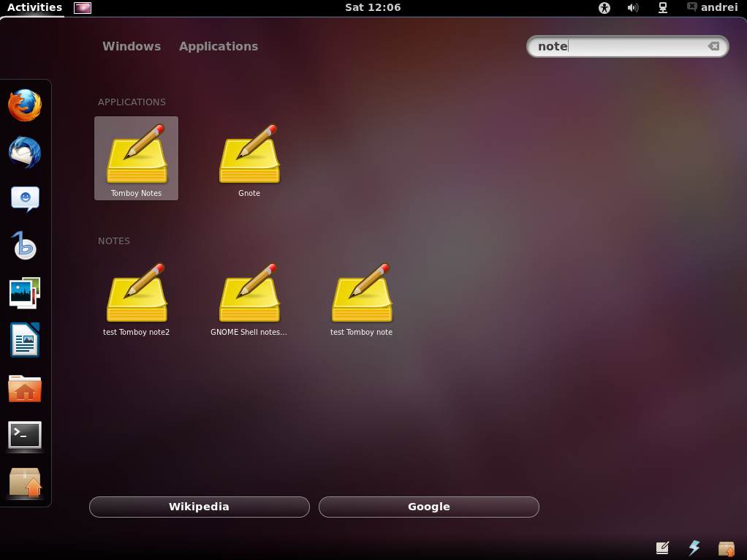Click the Tomboy tray icon
Image resolution: width=747 pixels, height=560 pixels.
(x=661, y=547)
